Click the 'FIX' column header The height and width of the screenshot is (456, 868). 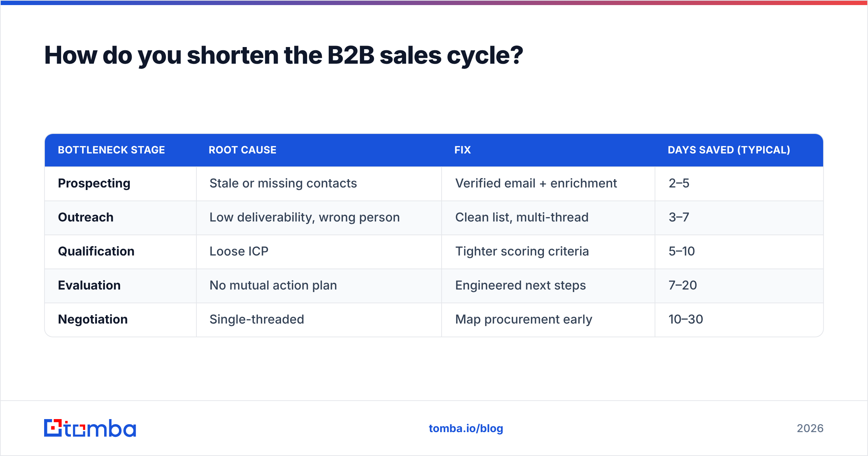click(x=463, y=150)
